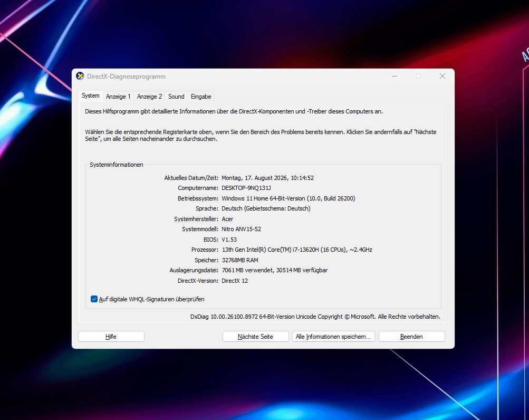Click the Hilfe button
The height and width of the screenshot is (420, 529).
tap(111, 336)
